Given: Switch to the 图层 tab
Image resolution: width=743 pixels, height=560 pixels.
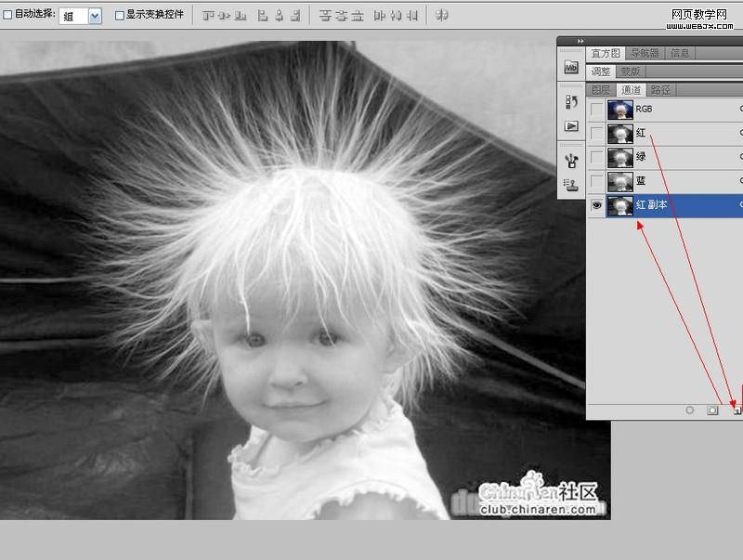Looking at the screenshot, I should (x=601, y=89).
